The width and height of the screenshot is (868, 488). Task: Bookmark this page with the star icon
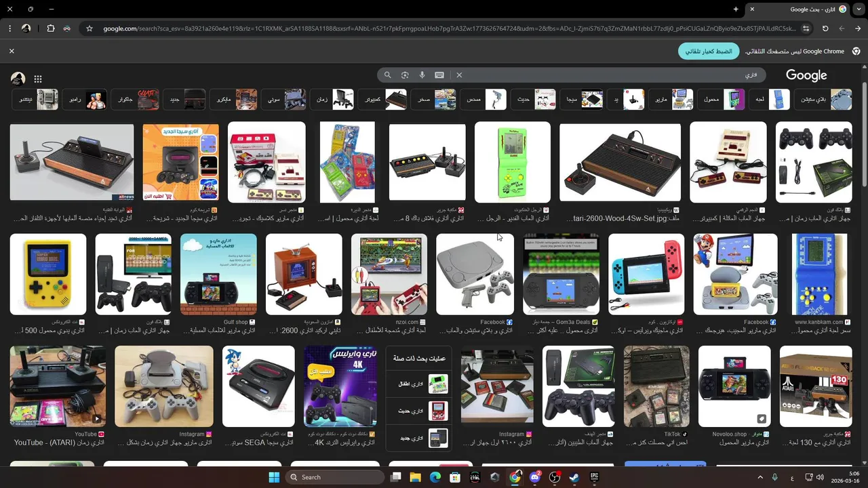pos(89,28)
